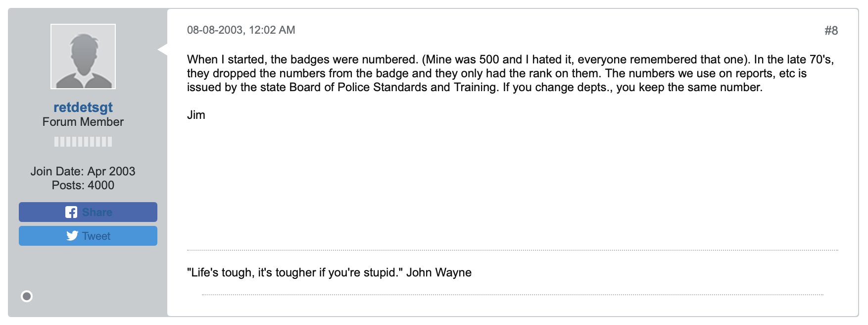Click the Posts: 4000 count
The height and width of the screenshot is (325, 868).
pos(83,185)
